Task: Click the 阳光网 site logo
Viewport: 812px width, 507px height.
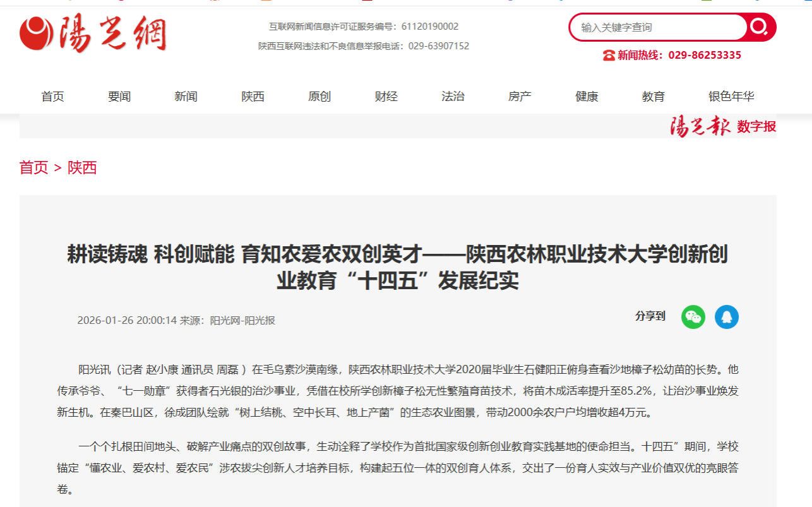Action: click(x=93, y=34)
